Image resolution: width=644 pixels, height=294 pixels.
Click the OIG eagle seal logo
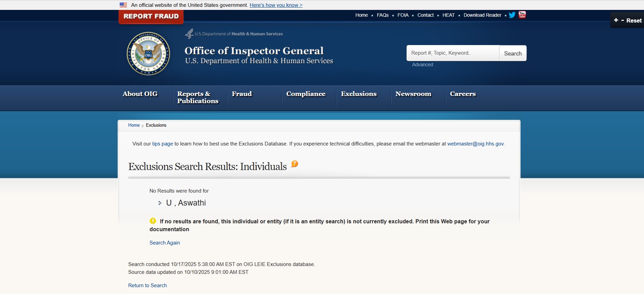148,54
